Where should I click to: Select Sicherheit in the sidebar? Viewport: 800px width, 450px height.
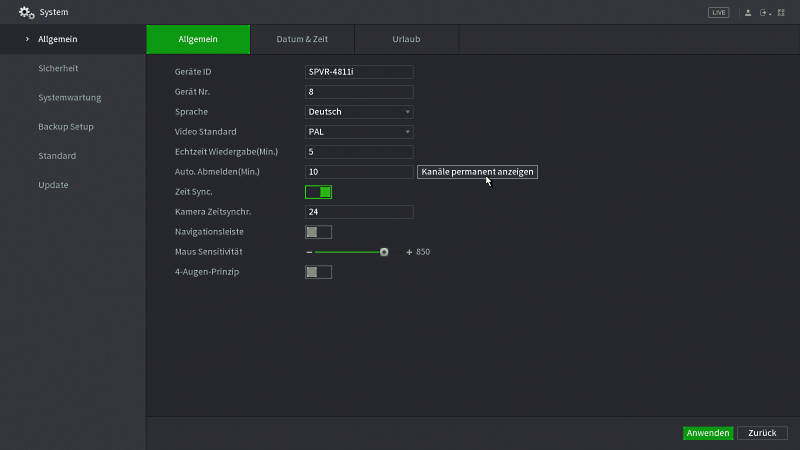coord(58,68)
